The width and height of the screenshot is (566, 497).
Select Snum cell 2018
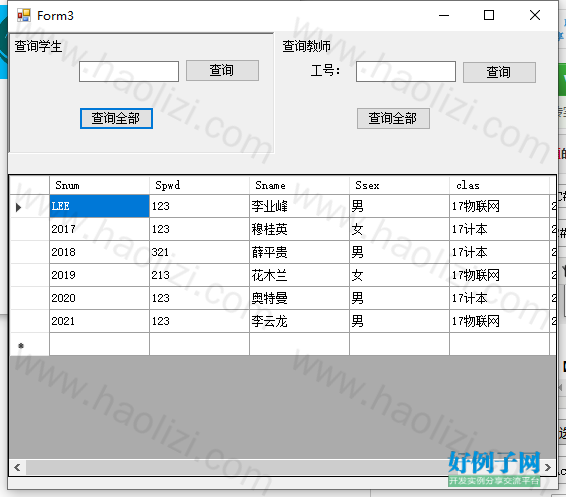pyautogui.click(x=99, y=252)
